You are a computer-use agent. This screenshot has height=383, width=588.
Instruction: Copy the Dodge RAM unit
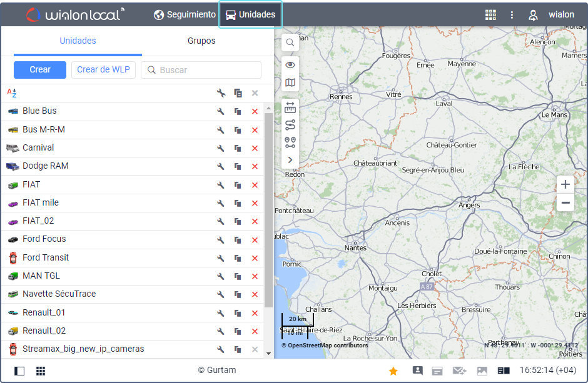(x=238, y=167)
